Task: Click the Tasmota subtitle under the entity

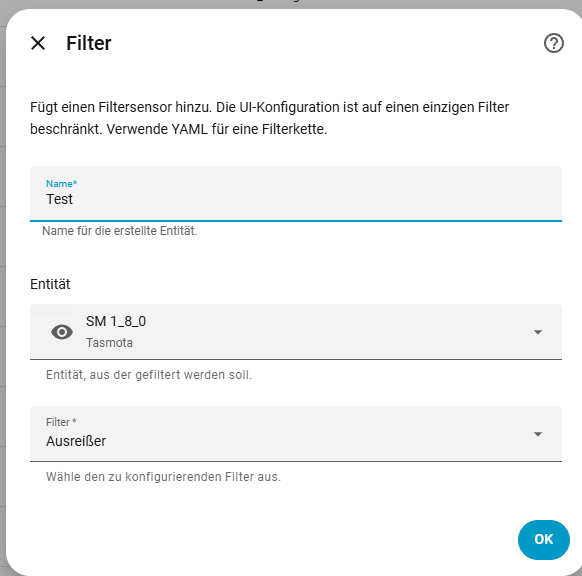Action: tap(109, 343)
